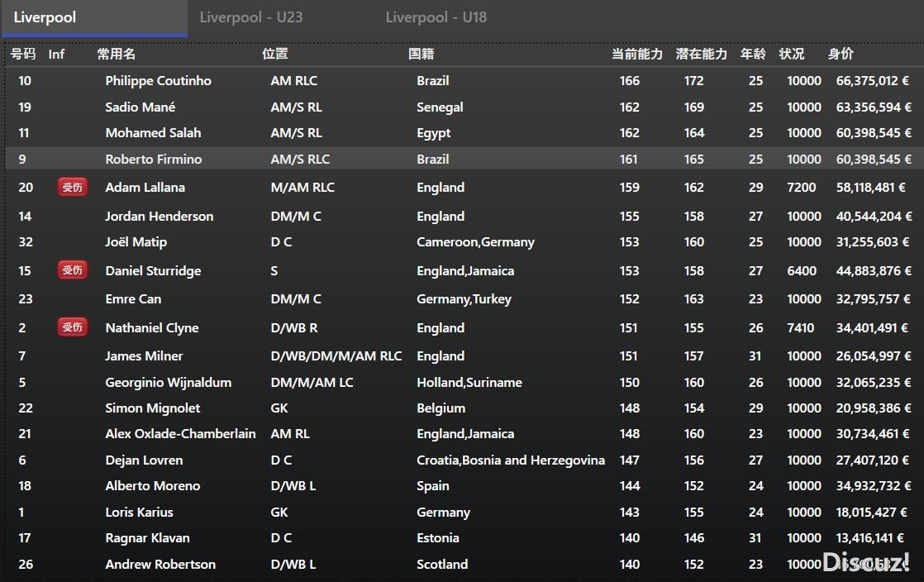Click the Estonia nationality cell

(x=438, y=538)
